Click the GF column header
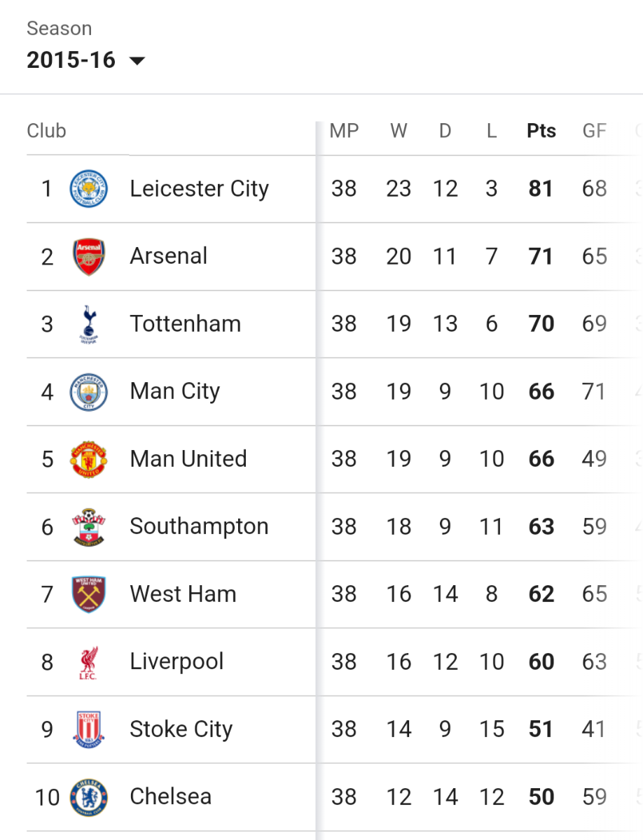The width and height of the screenshot is (643, 840). [594, 131]
